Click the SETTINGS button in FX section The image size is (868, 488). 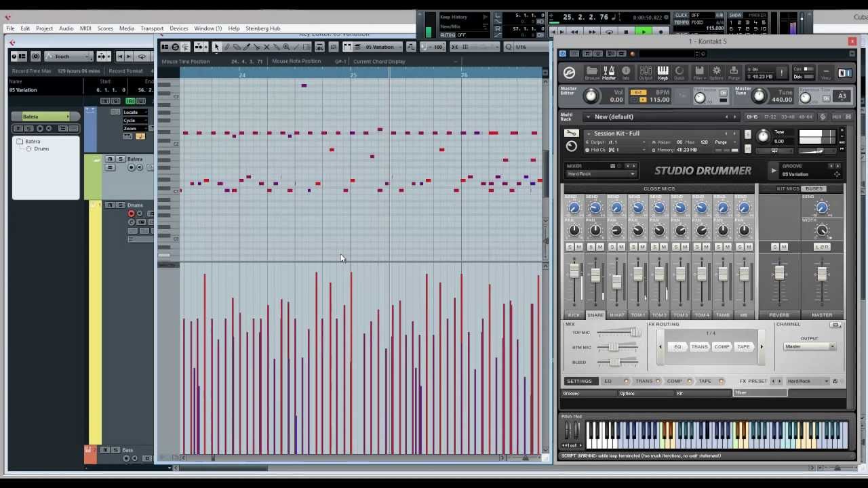580,381
